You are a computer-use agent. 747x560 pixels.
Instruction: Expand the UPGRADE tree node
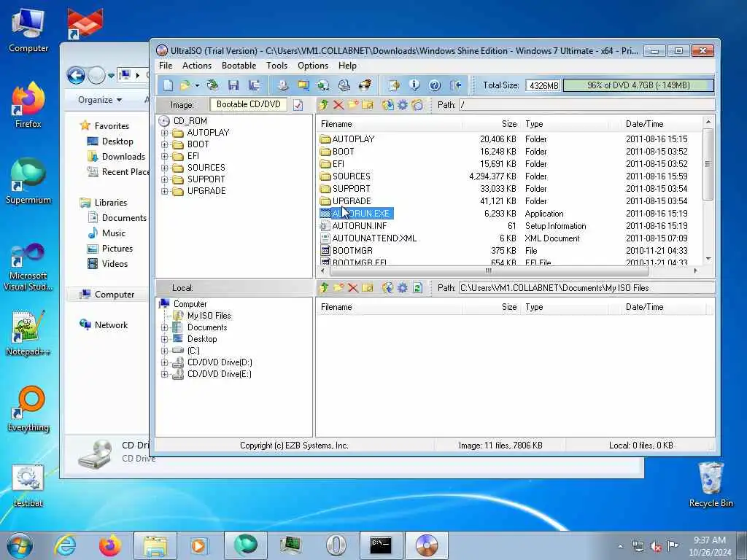[x=165, y=191]
